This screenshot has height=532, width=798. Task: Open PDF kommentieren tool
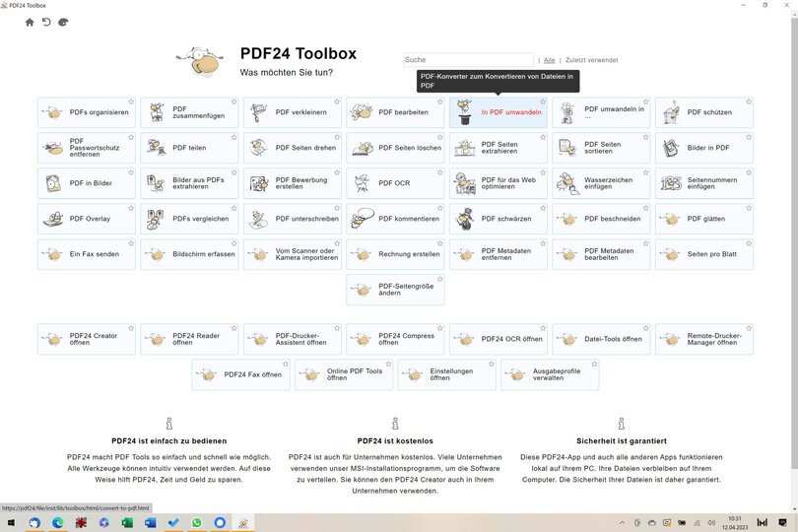coord(395,219)
